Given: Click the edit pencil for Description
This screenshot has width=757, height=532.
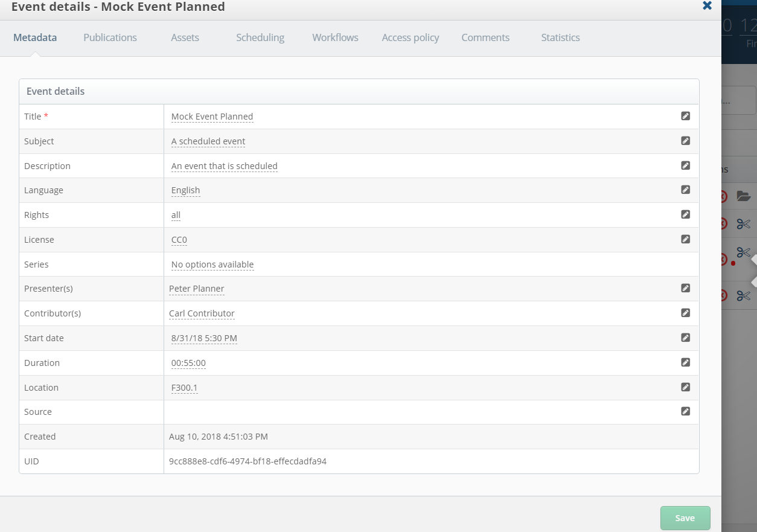Looking at the screenshot, I should click(686, 165).
